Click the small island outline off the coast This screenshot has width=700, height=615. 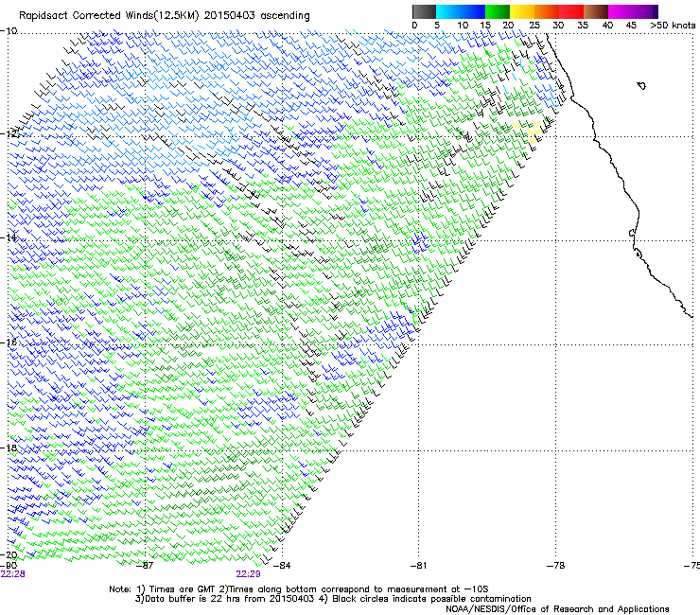[641, 85]
